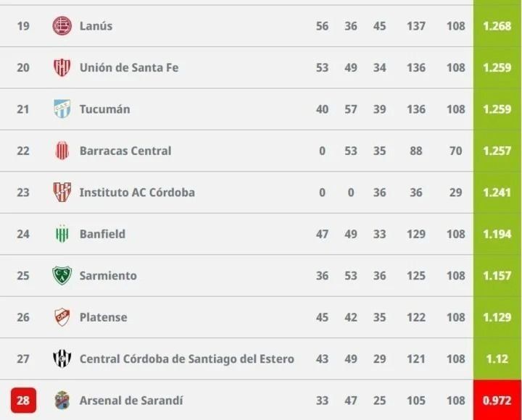This screenshot has height=420, width=522.
Task: Click the green 1.268 average cell
Action: [x=497, y=26]
